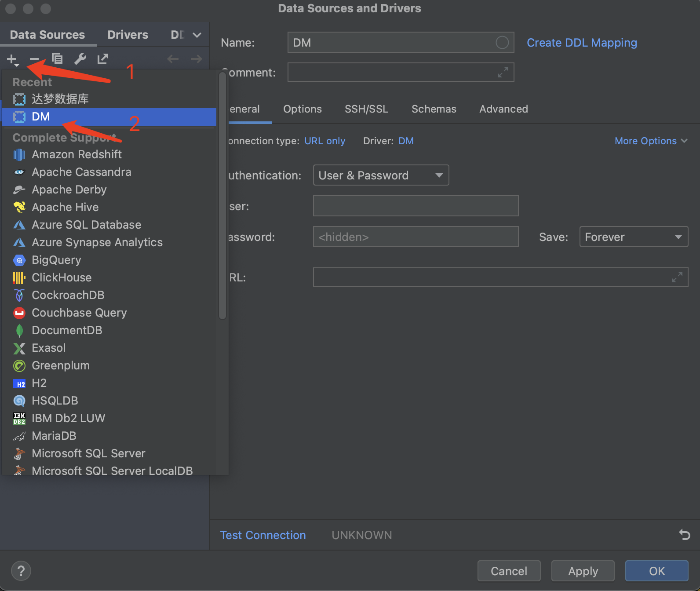Select H2 data source
Image resolution: width=700 pixels, height=591 pixels.
tap(109, 383)
